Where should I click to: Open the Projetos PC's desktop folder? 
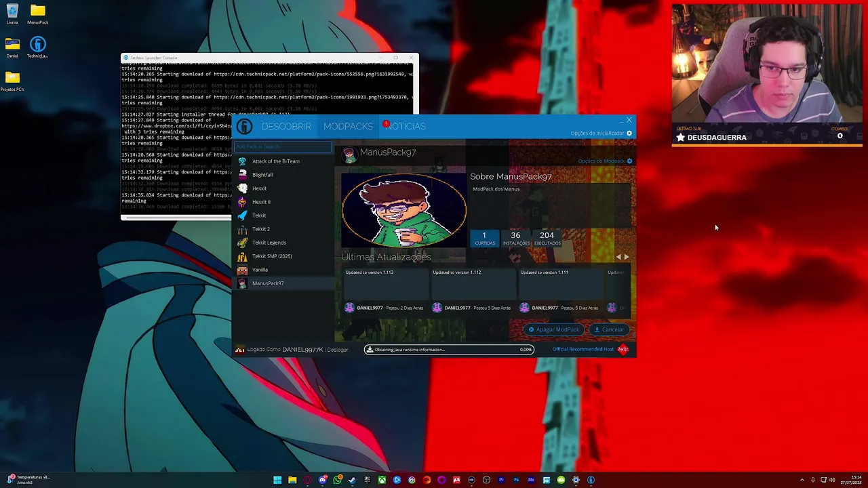[x=12, y=81]
